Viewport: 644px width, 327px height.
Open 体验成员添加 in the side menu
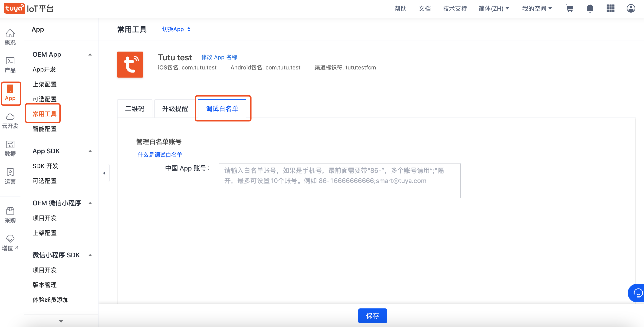pos(50,300)
